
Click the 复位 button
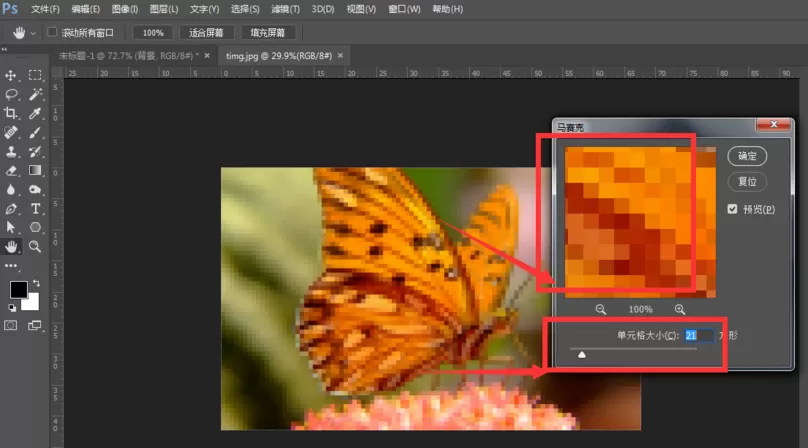coord(747,181)
